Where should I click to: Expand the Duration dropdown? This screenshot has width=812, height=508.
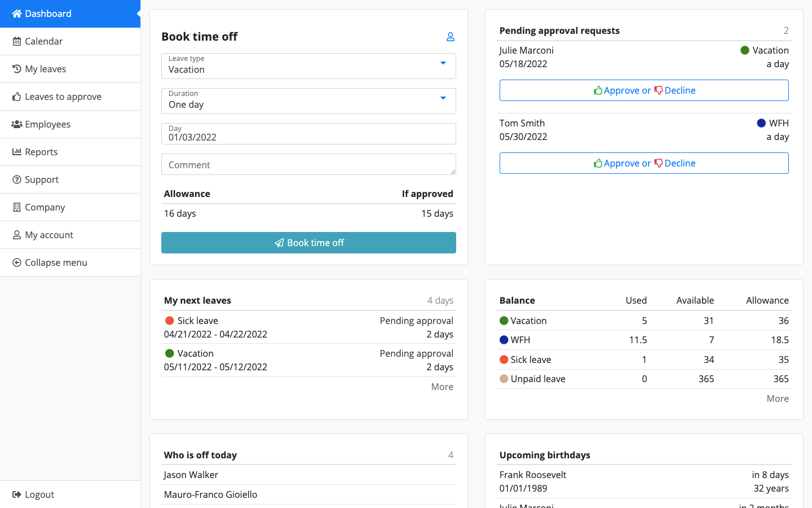[x=308, y=101]
